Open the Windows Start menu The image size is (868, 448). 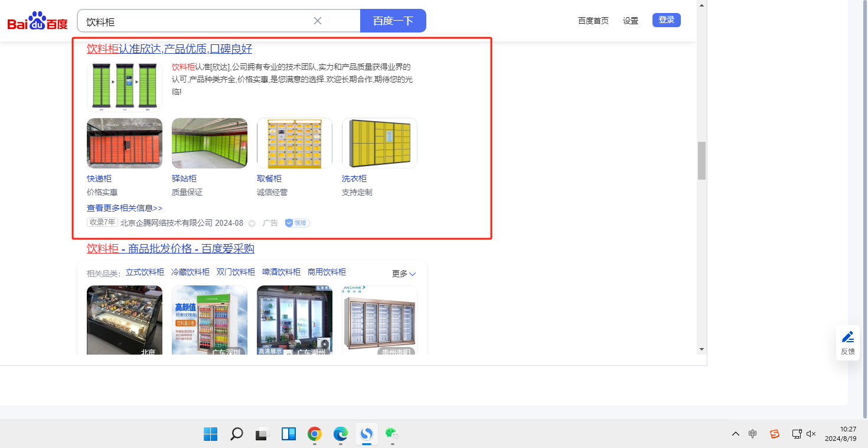(211, 434)
